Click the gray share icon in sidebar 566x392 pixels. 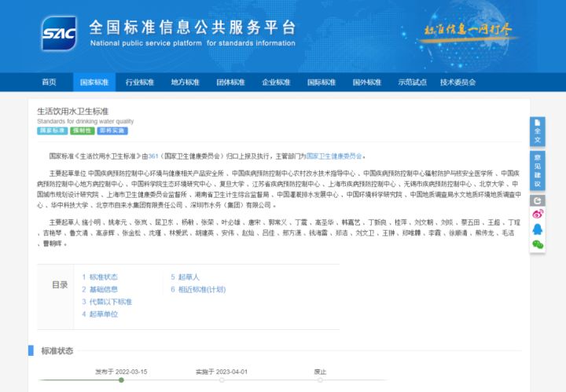pyautogui.click(x=538, y=200)
